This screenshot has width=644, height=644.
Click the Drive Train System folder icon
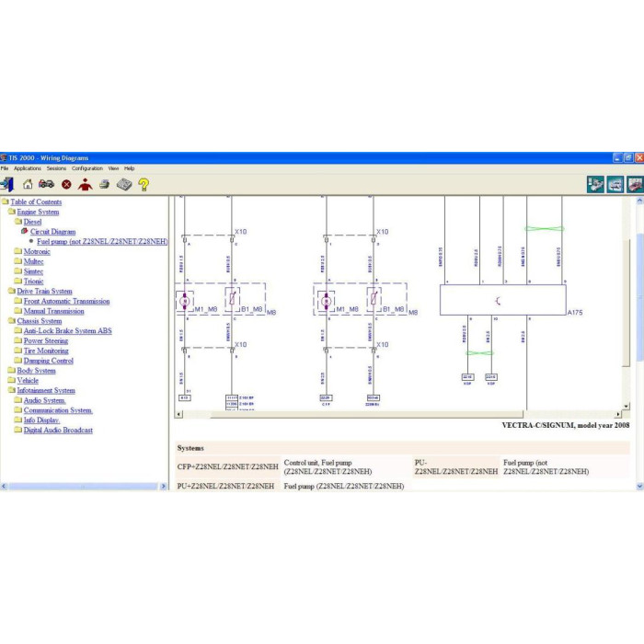11,291
